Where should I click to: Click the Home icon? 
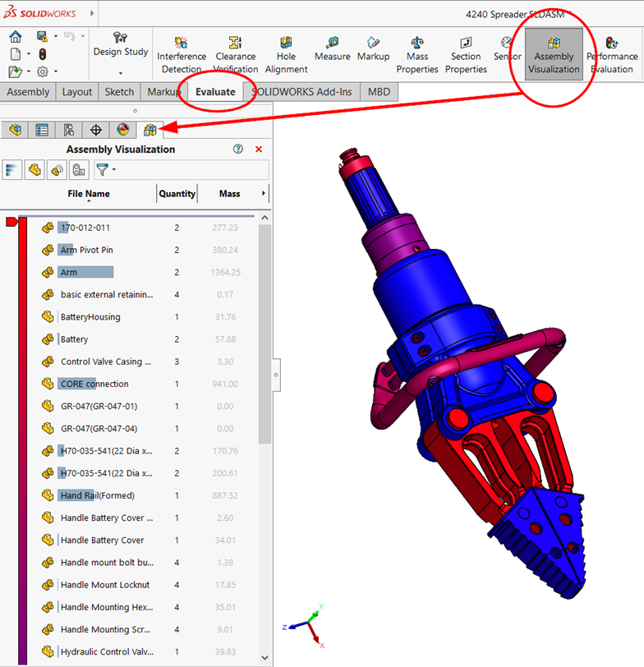(16, 37)
